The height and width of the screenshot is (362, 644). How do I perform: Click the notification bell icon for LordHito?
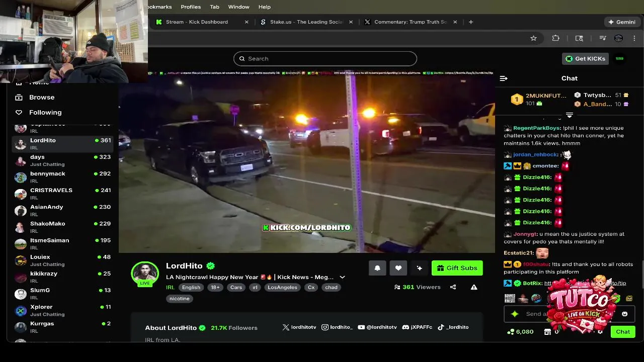pos(377,268)
